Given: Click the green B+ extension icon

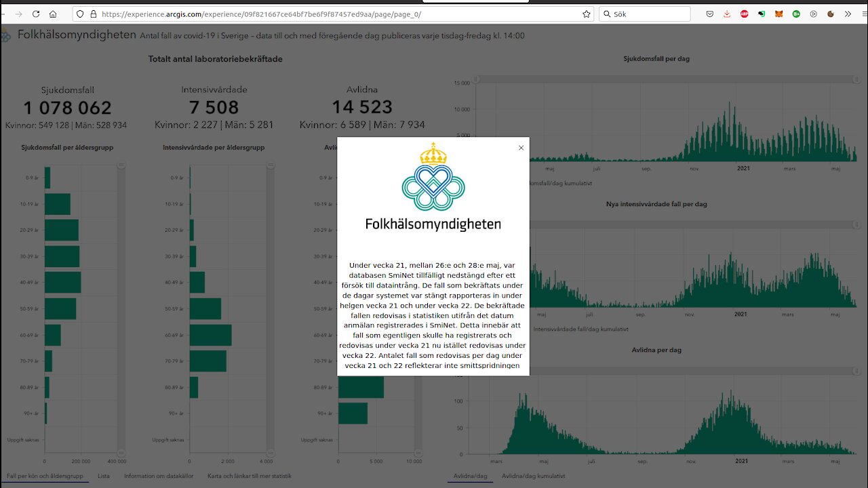Looking at the screenshot, I should click(x=796, y=14).
